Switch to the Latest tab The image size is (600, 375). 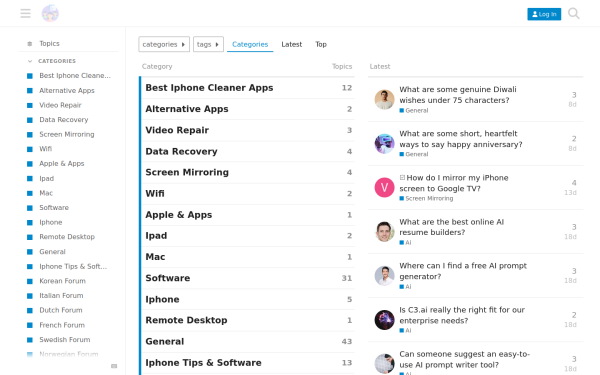[292, 44]
